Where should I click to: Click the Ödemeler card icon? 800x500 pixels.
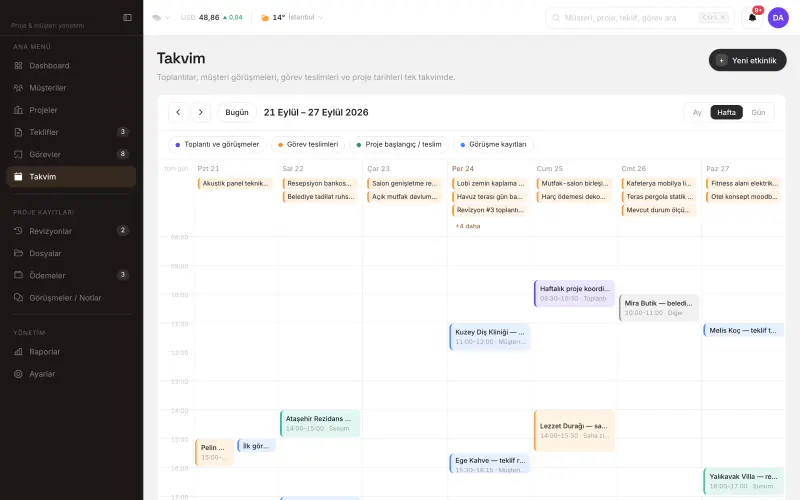[x=18, y=275]
